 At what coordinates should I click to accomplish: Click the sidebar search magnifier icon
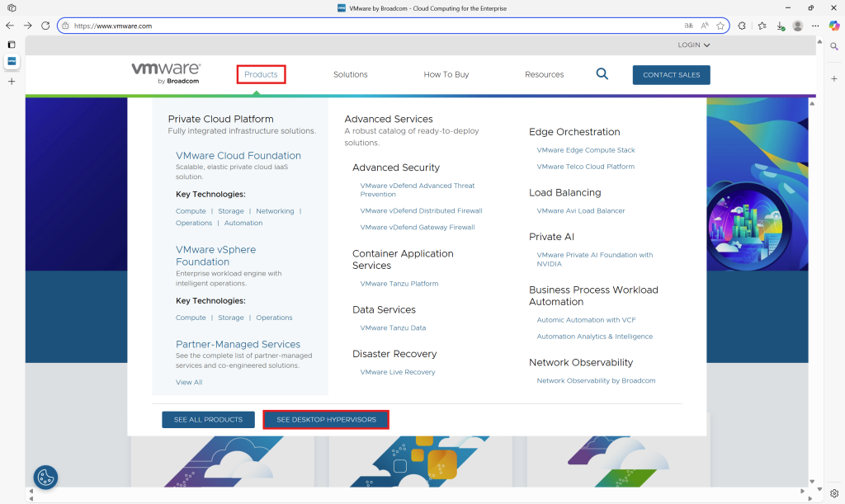(833, 46)
